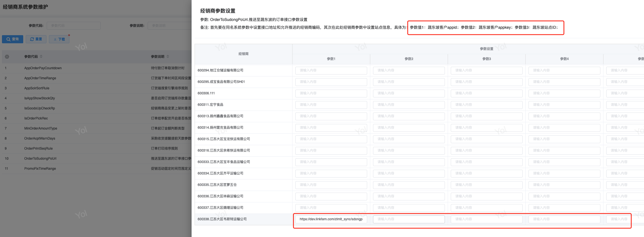
Task: Select the OrderAcptWarnDays parameter code
Action: pyautogui.click(x=40, y=138)
